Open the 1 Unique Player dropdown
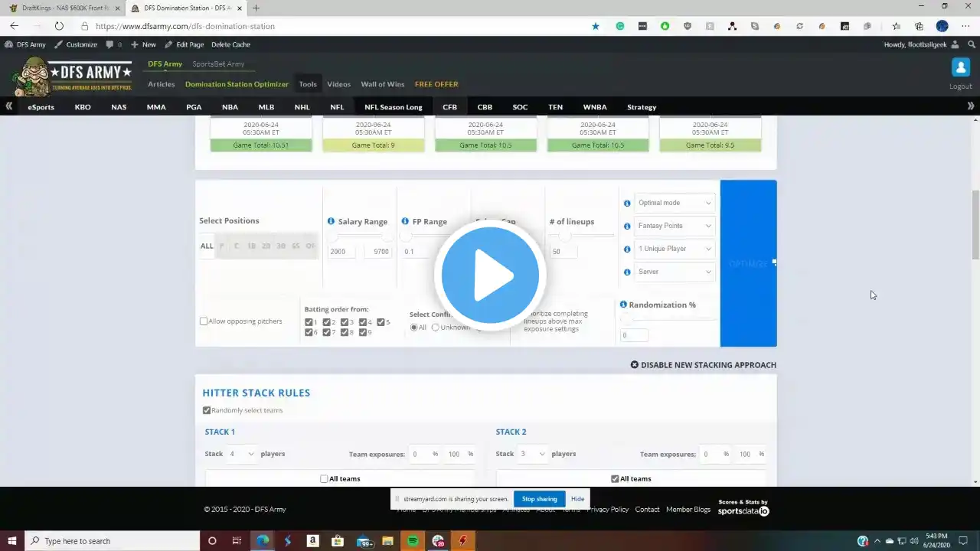The height and width of the screenshot is (551, 980). point(675,249)
